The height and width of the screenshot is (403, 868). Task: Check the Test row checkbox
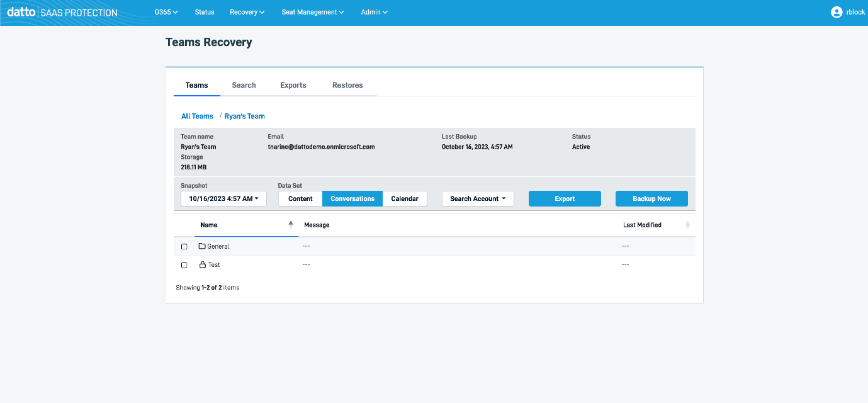click(184, 265)
